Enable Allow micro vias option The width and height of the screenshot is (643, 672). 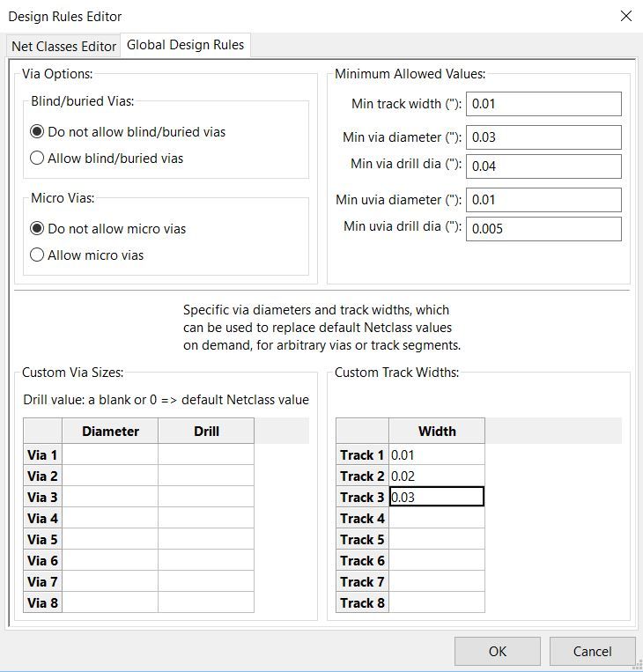click(87, 255)
